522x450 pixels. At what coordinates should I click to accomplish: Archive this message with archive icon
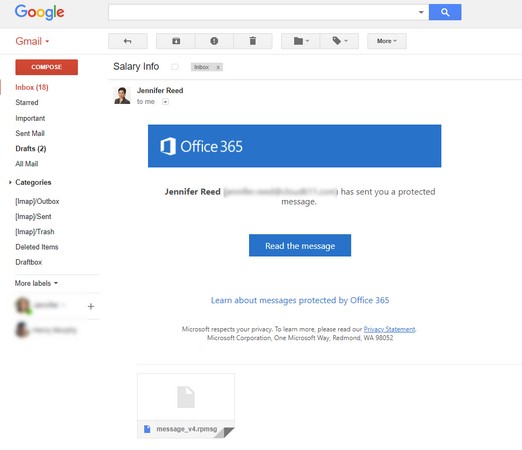click(x=176, y=41)
